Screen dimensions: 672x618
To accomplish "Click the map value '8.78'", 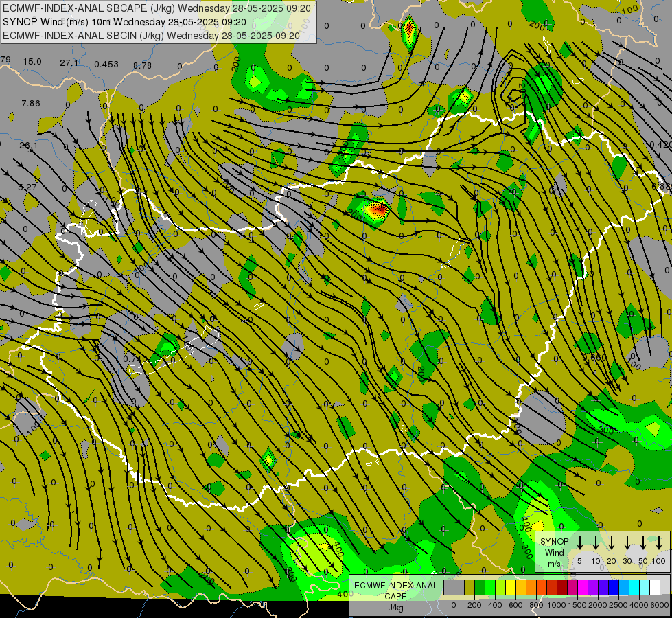I will [142, 66].
